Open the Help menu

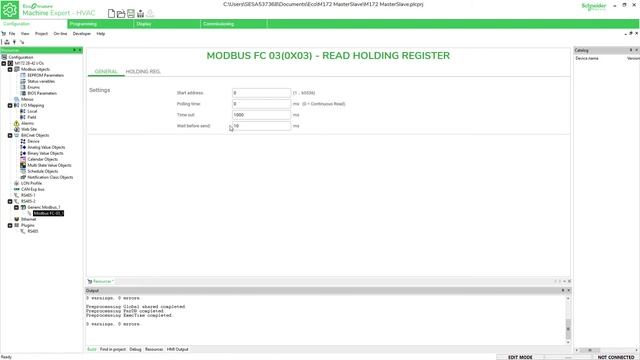coord(101,34)
